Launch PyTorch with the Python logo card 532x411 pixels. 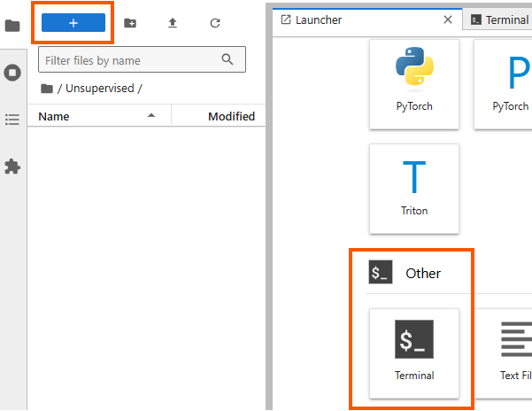pos(414,84)
